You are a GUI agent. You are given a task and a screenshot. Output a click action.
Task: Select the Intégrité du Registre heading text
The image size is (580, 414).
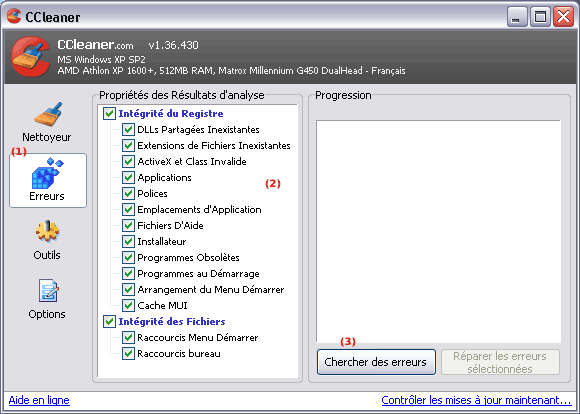coord(171,114)
